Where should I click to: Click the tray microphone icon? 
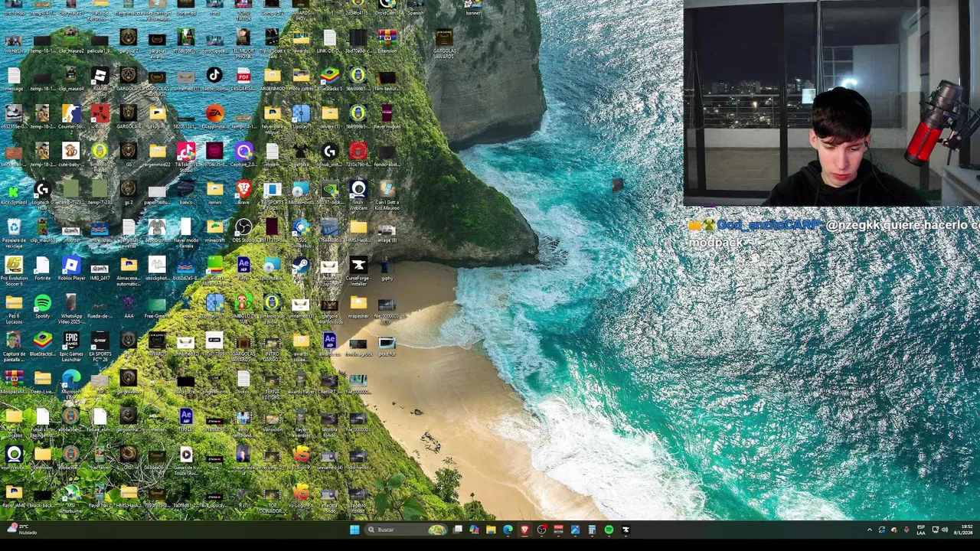[906, 530]
